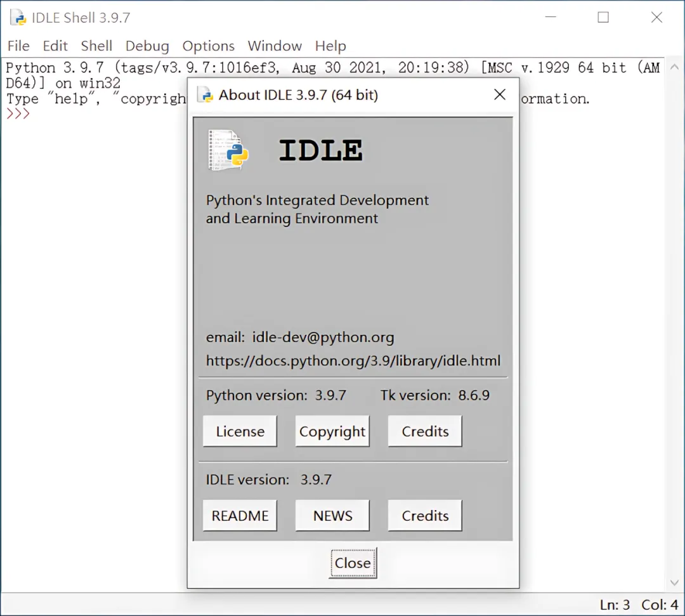This screenshot has height=616, width=685.
Task: Click the Python icon in About dialog title
Action: 205,95
